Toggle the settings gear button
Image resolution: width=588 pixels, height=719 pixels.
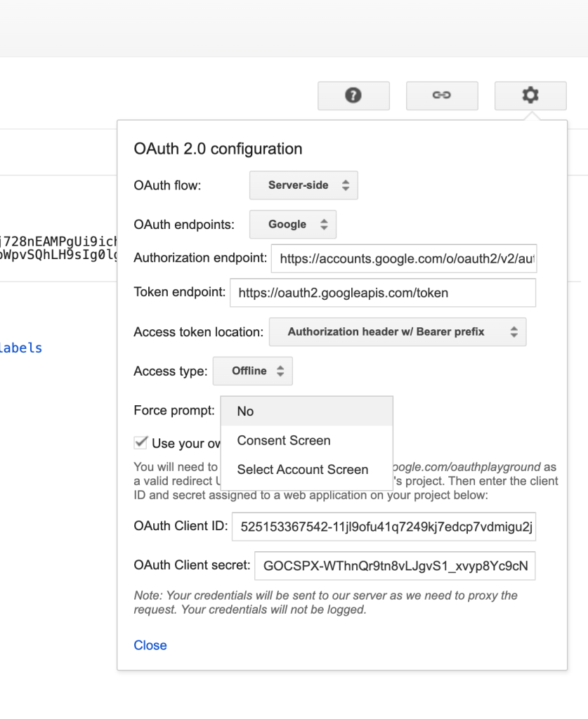pyautogui.click(x=530, y=95)
